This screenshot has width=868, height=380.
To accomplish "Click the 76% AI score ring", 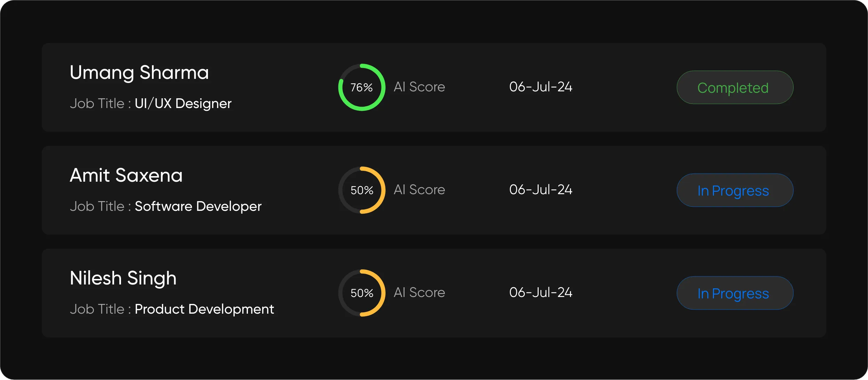I will pyautogui.click(x=362, y=87).
